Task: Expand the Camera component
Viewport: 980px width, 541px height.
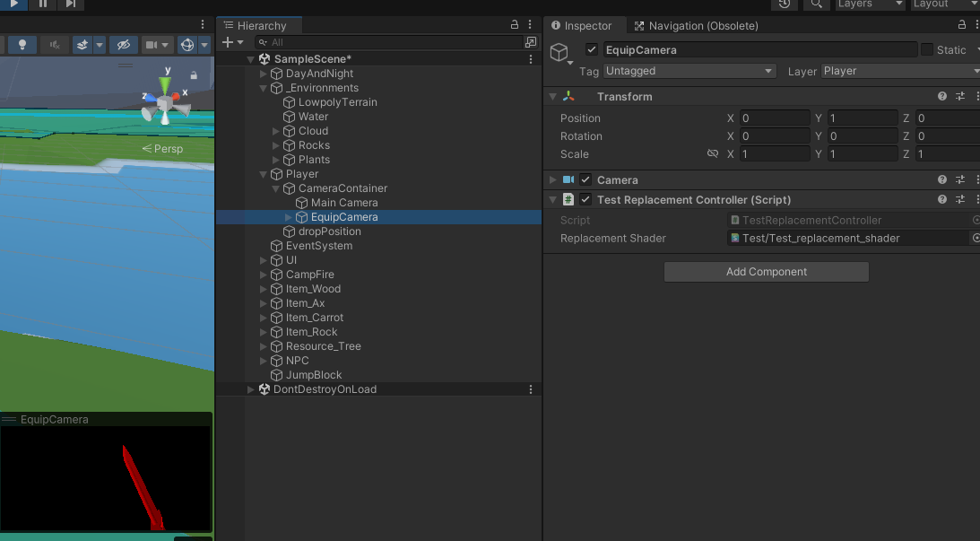Action: click(552, 179)
